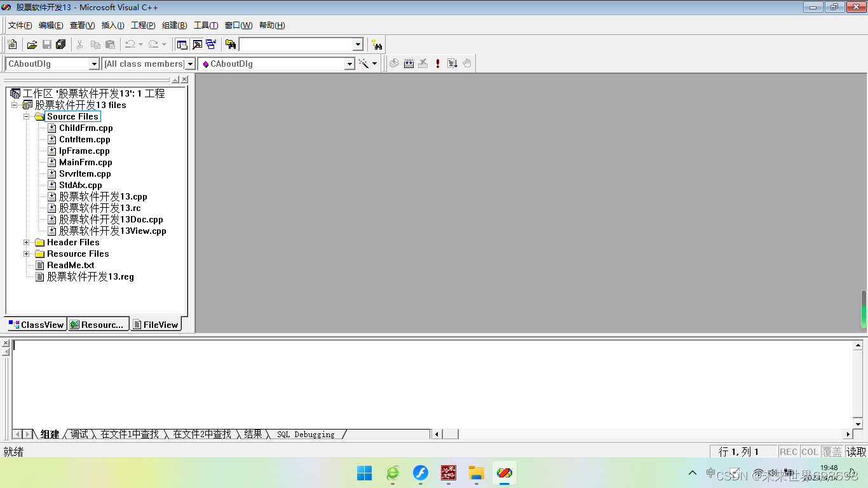The image size is (868, 488).
Task: Click the Undo arrow icon
Action: pyautogui.click(x=130, y=44)
